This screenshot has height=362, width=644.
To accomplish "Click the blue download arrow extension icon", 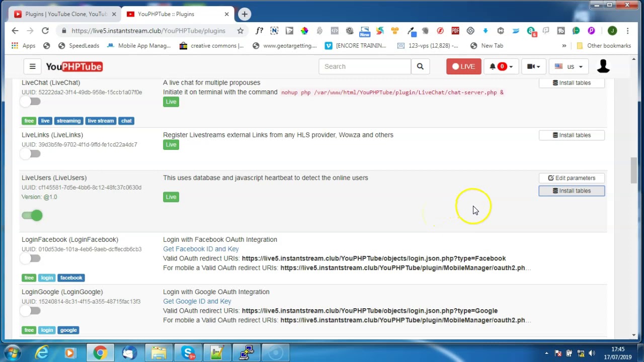I will (486, 31).
